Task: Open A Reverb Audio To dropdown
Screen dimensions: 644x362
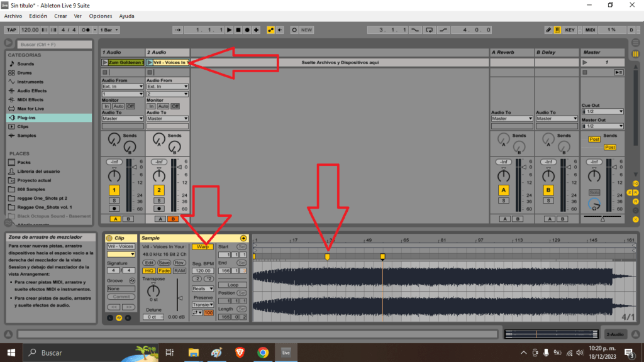Action: (x=512, y=119)
